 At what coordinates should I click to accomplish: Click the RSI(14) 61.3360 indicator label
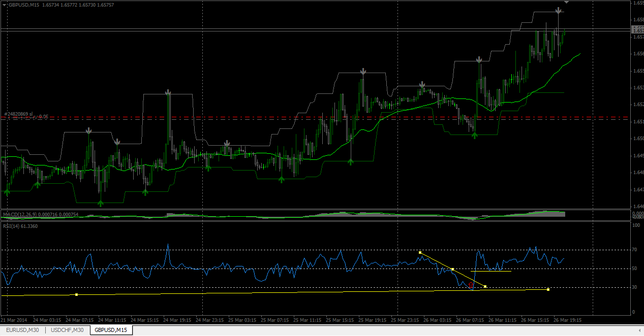20,226
